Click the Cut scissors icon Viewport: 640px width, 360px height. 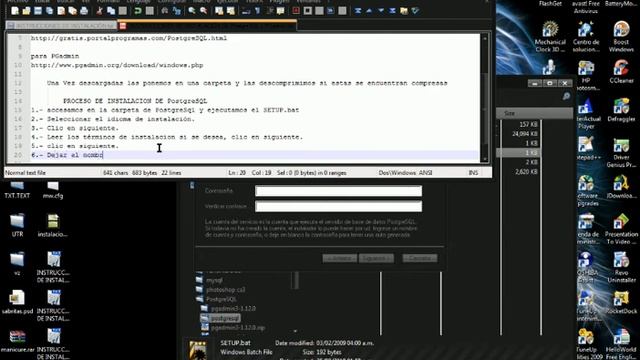99,11
